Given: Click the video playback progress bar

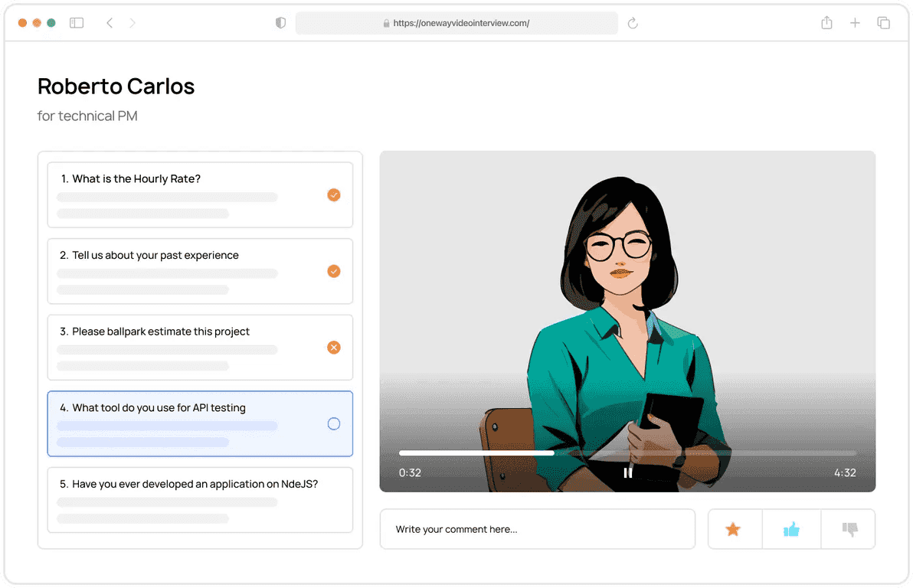Looking at the screenshot, I should 628,452.
